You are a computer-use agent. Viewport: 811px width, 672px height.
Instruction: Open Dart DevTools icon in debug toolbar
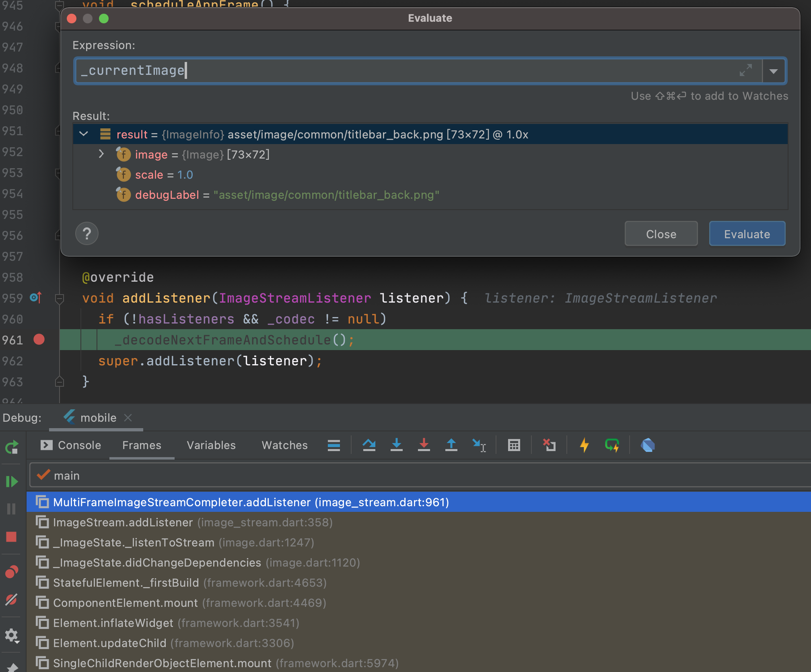648,445
